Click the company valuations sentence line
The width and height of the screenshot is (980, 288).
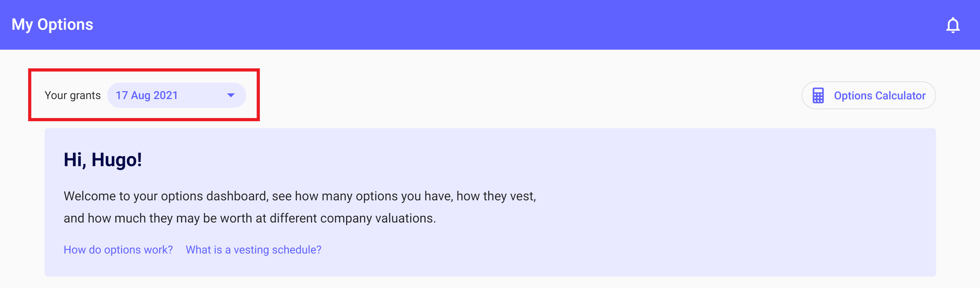coord(249,218)
